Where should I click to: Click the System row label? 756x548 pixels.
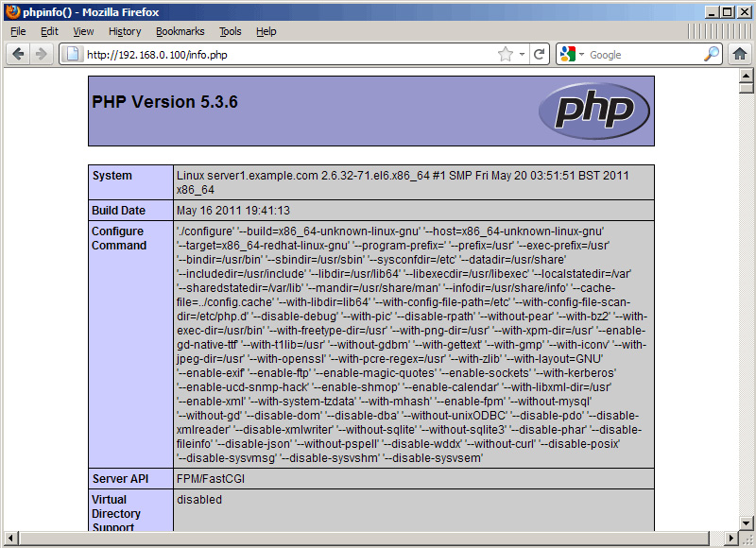(x=112, y=176)
